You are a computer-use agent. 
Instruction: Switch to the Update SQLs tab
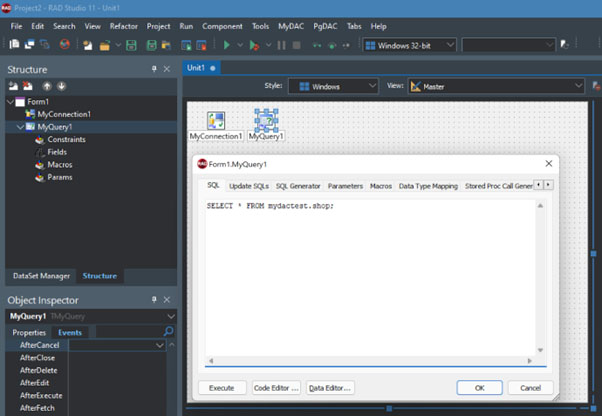click(x=249, y=186)
